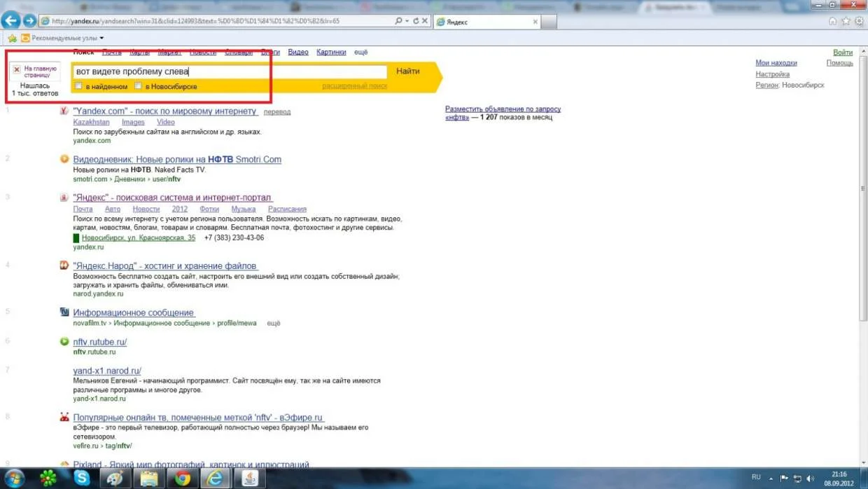Open the Видео service link
Image resolution: width=868 pixels, height=489 pixels.
(298, 53)
